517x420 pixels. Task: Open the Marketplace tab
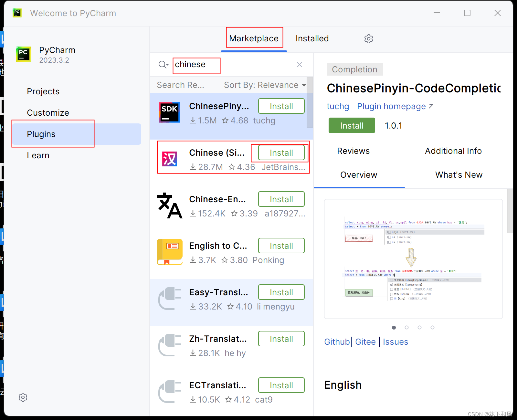[254, 39]
